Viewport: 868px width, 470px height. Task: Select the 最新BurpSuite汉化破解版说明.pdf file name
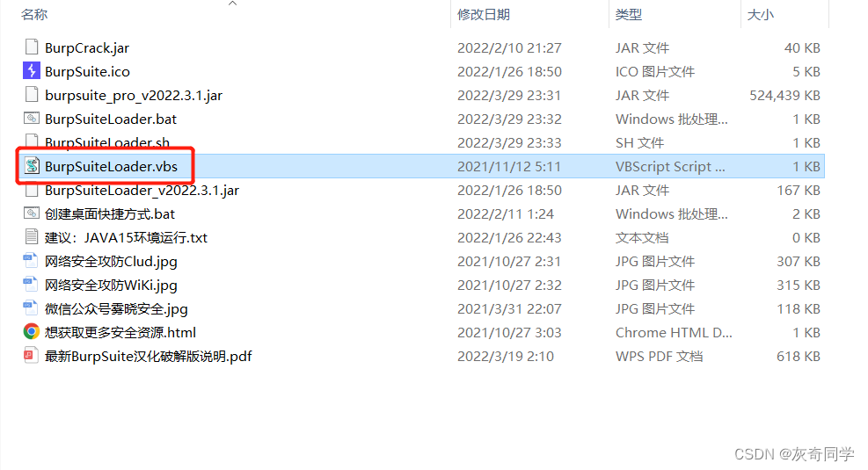[149, 357]
